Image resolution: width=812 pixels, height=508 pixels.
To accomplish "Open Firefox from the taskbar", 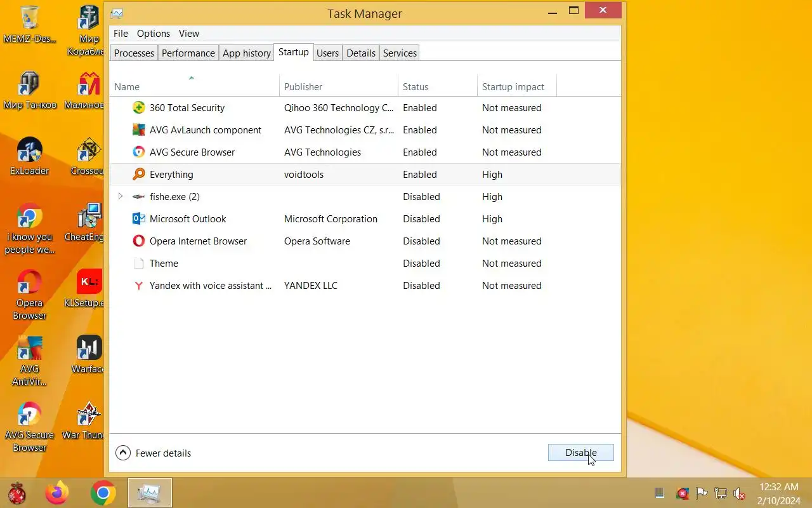I will (57, 493).
